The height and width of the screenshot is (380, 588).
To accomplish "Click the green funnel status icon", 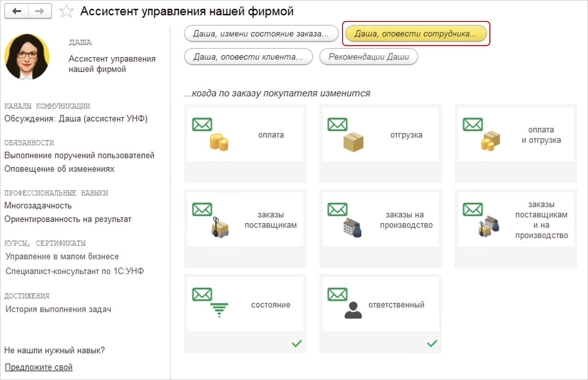I will coord(219,309).
